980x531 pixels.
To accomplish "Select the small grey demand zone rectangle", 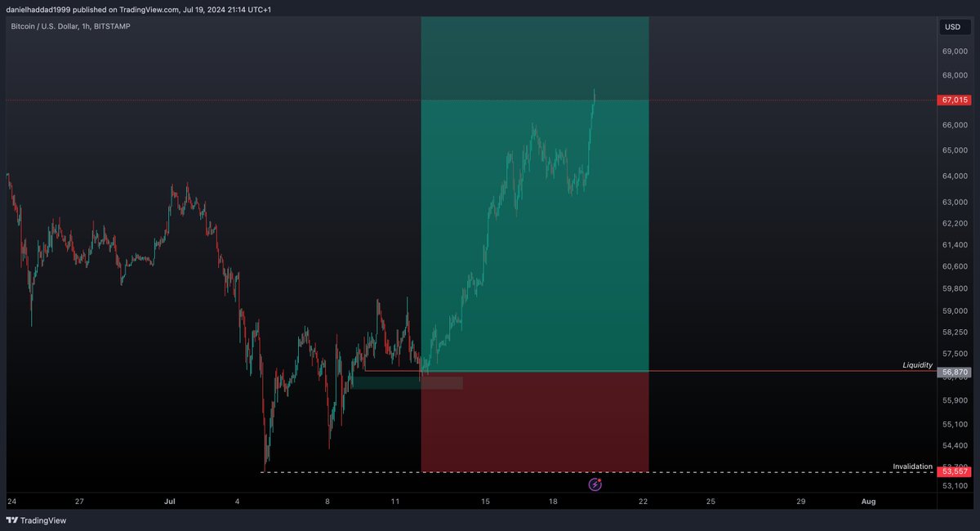I will (x=407, y=382).
